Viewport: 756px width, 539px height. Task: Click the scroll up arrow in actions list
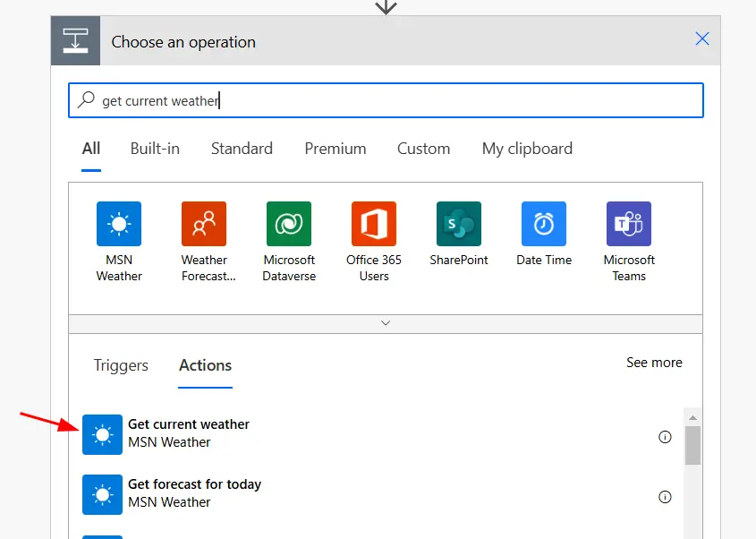click(692, 418)
